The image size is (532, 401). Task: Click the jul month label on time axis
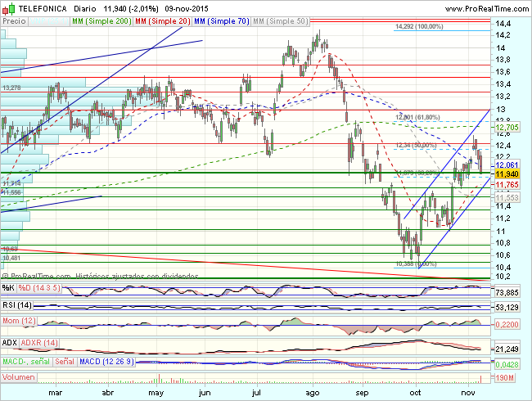tap(256, 393)
